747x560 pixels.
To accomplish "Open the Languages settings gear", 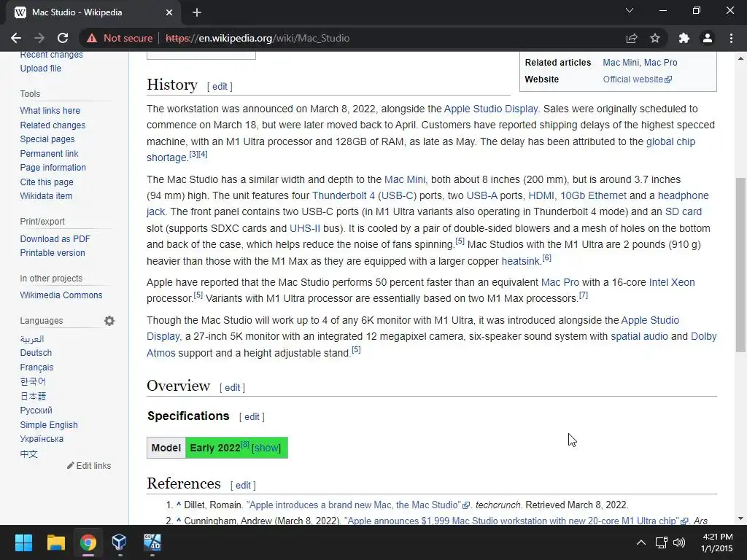I will point(109,321).
